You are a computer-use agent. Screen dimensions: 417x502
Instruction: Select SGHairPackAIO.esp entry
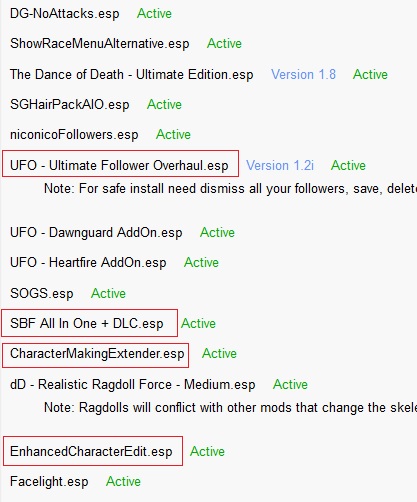coord(70,105)
